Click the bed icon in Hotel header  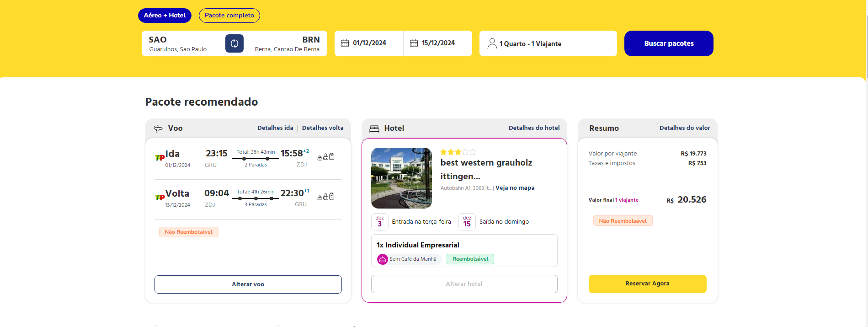point(374,129)
